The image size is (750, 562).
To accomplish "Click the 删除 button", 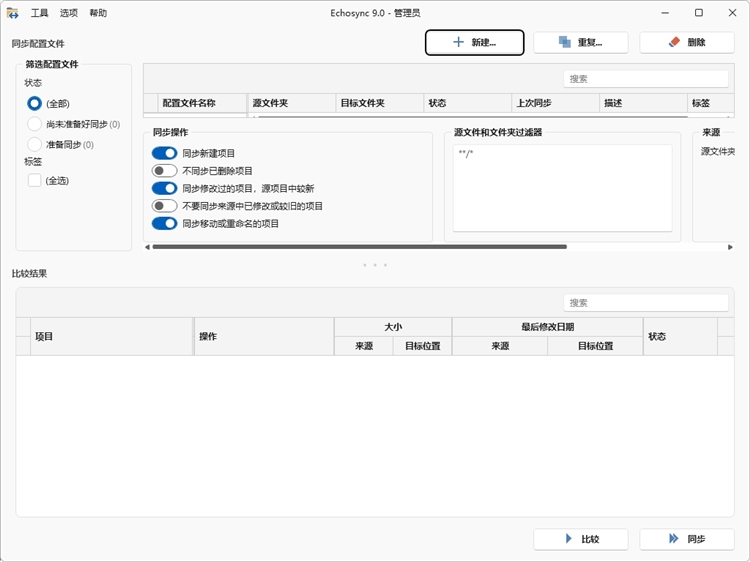I will pyautogui.click(x=687, y=43).
